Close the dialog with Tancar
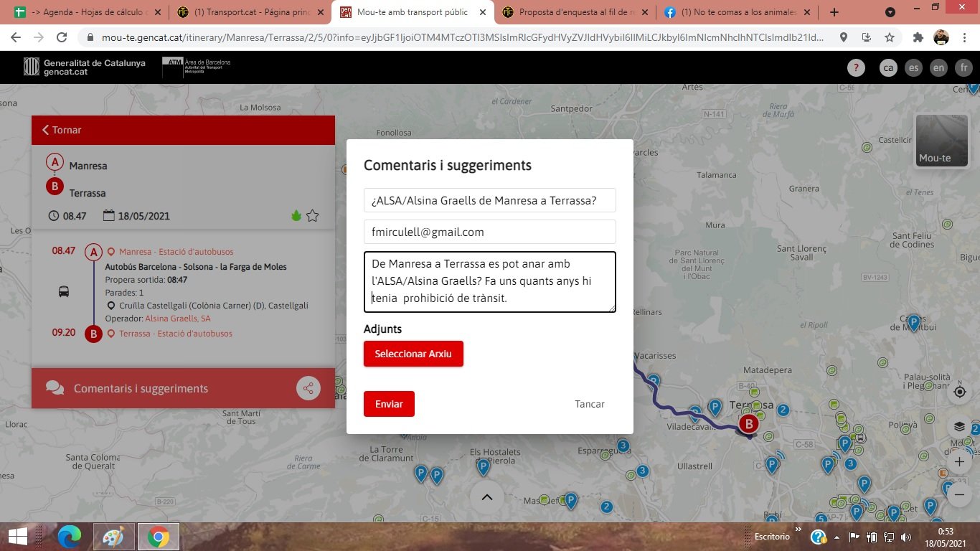Screen dimensions: 980x551 pos(588,403)
